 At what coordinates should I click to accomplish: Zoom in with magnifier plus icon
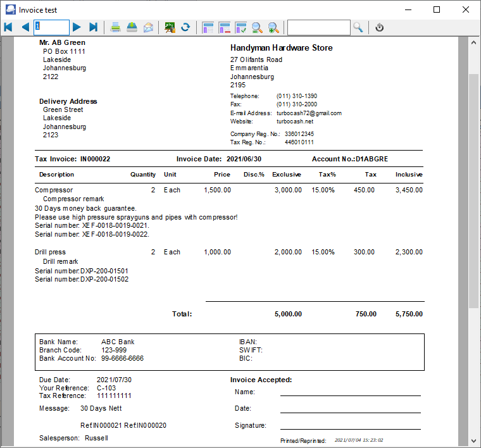click(273, 27)
